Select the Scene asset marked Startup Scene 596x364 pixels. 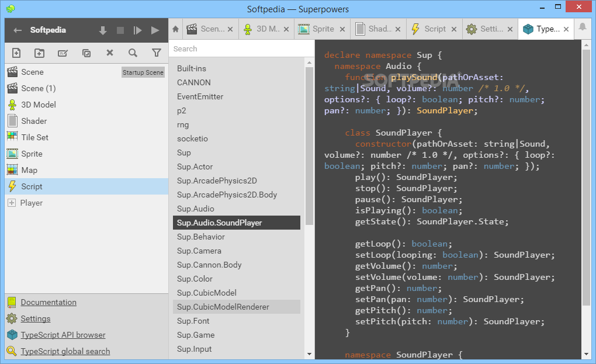(86, 72)
